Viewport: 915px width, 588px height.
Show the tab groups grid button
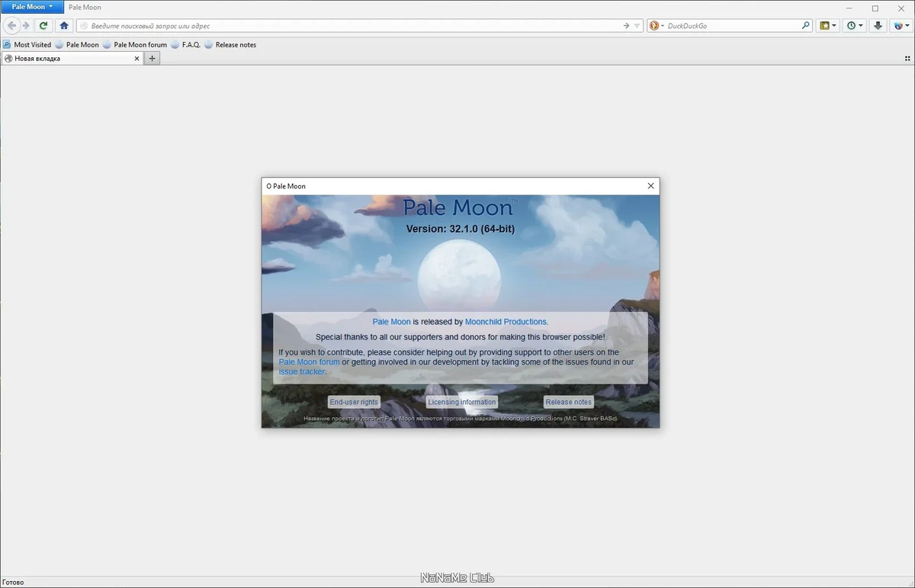point(907,59)
